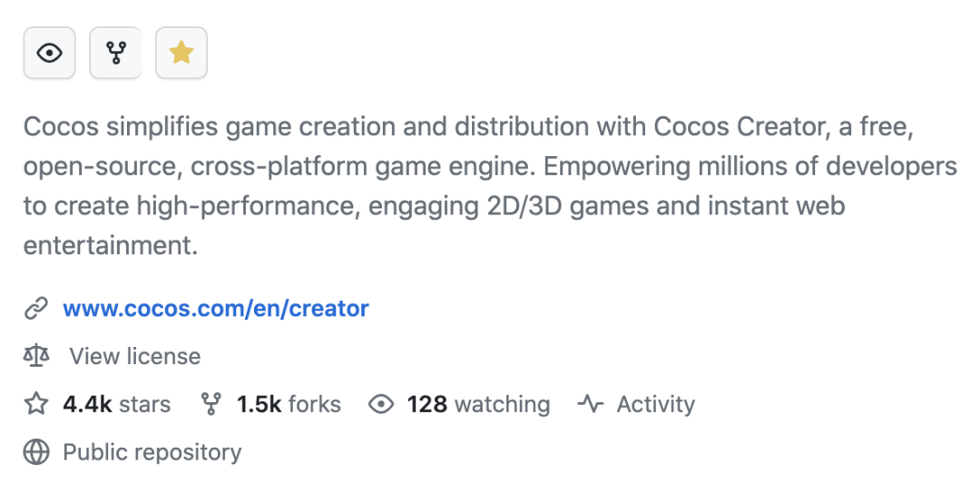980x484 pixels.
Task: Click the outlined star icon beside 4.4k
Action: (x=36, y=404)
